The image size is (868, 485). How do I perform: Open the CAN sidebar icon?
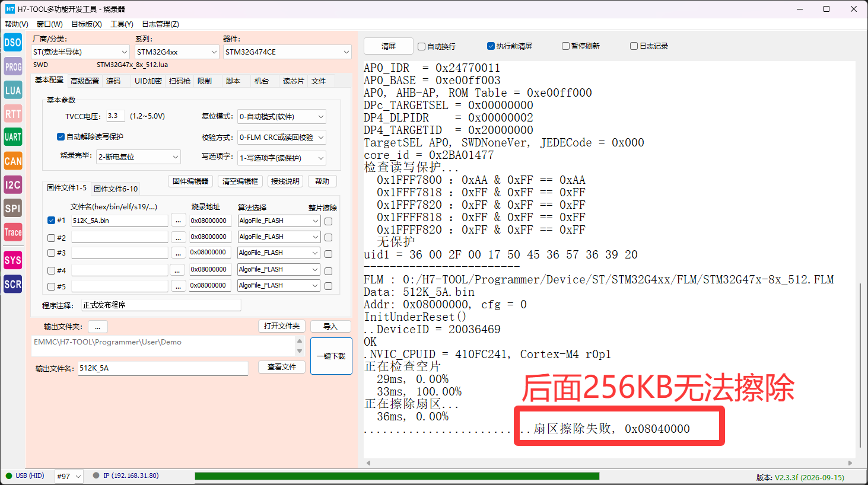[12, 161]
